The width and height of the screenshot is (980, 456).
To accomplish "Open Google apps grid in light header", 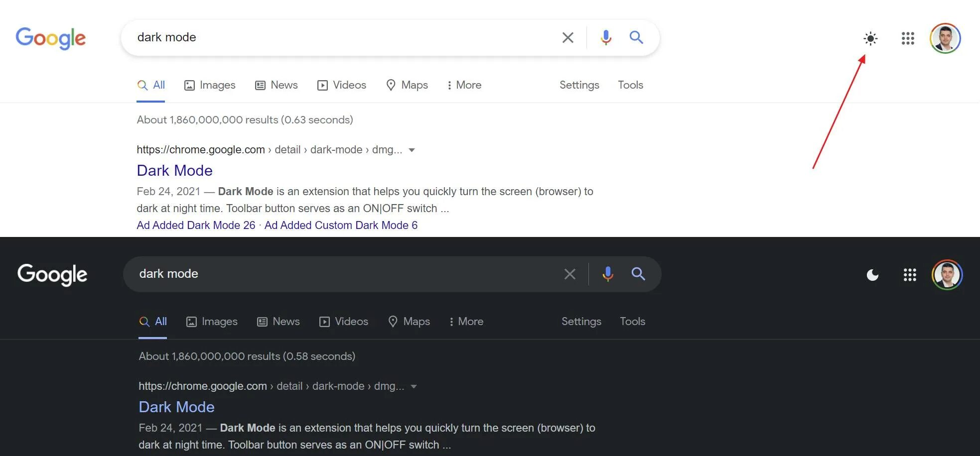I will click(x=908, y=38).
